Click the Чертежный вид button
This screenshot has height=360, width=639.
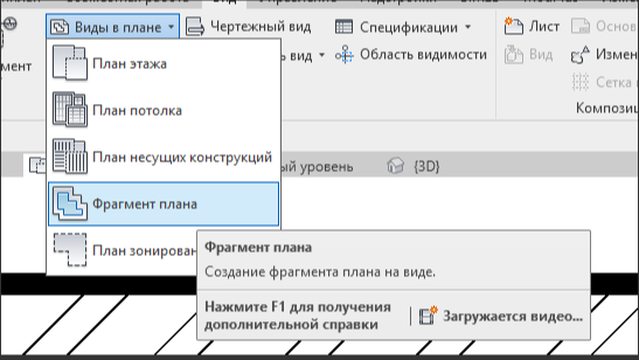click(248, 27)
